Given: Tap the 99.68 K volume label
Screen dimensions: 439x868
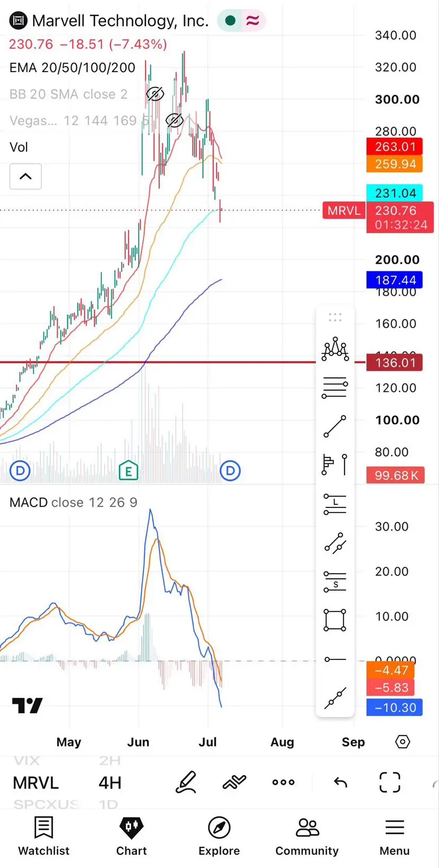Looking at the screenshot, I should [x=396, y=476].
